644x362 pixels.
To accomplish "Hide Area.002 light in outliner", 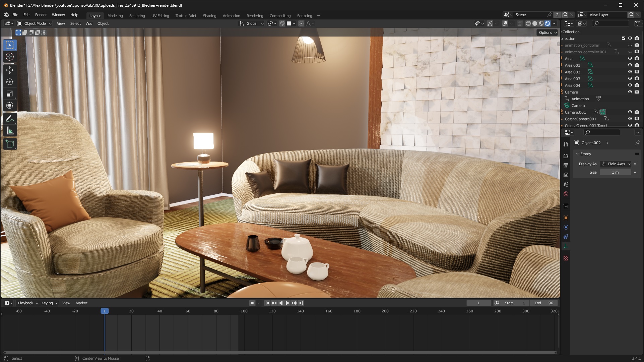I will point(630,72).
